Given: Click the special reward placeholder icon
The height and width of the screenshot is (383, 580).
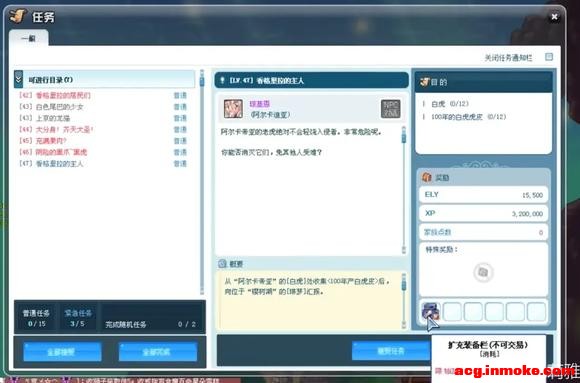Looking at the screenshot, I should [x=483, y=272].
